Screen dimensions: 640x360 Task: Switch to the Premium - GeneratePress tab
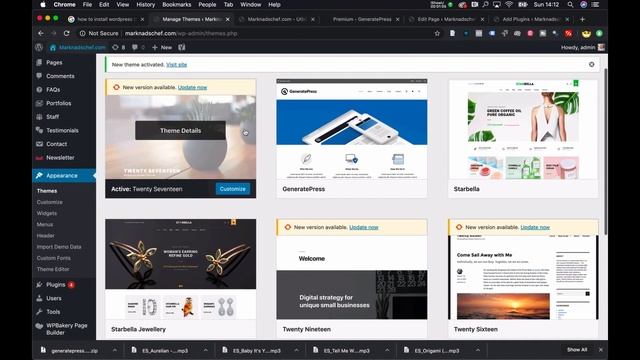click(x=362, y=19)
